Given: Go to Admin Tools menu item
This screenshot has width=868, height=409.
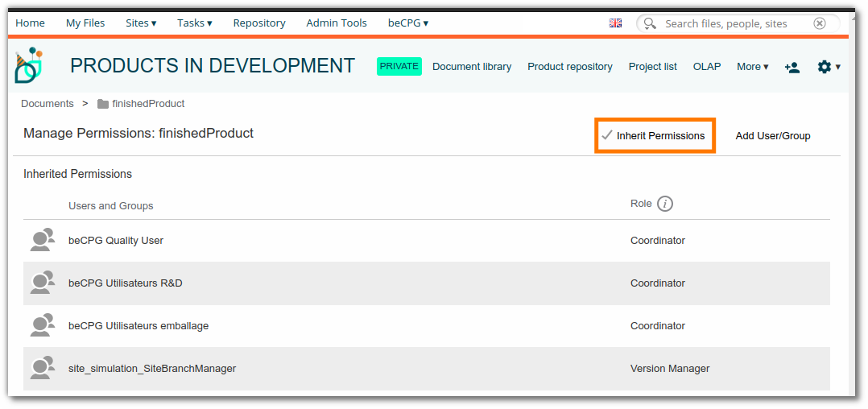Looking at the screenshot, I should click(x=337, y=23).
